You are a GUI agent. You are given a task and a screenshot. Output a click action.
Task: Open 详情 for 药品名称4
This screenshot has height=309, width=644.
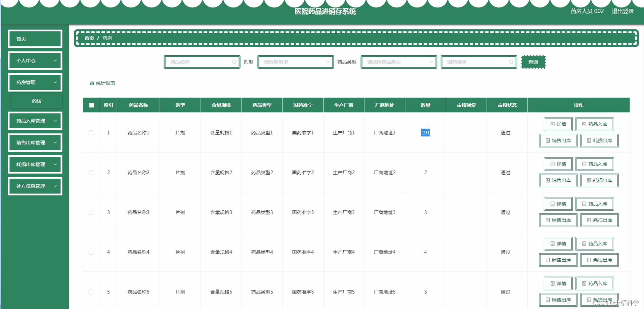(x=558, y=244)
